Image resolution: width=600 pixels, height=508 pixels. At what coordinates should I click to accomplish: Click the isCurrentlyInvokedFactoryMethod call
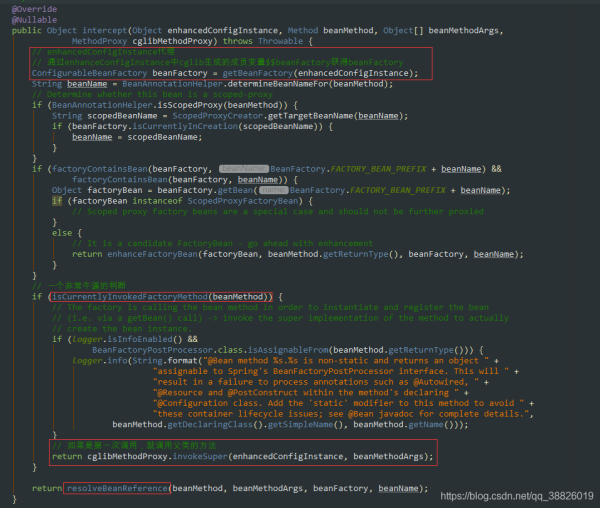tap(130, 297)
